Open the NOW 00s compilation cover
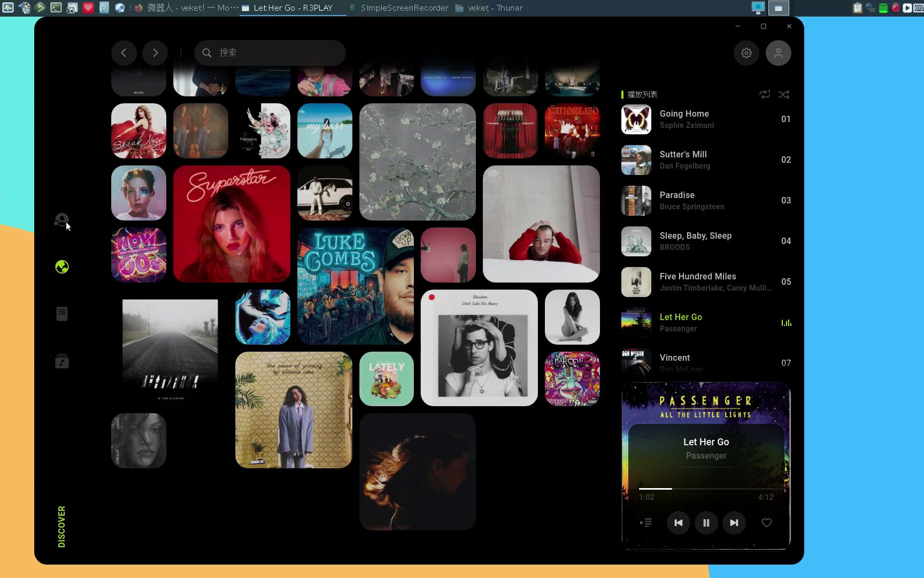 pyautogui.click(x=138, y=255)
